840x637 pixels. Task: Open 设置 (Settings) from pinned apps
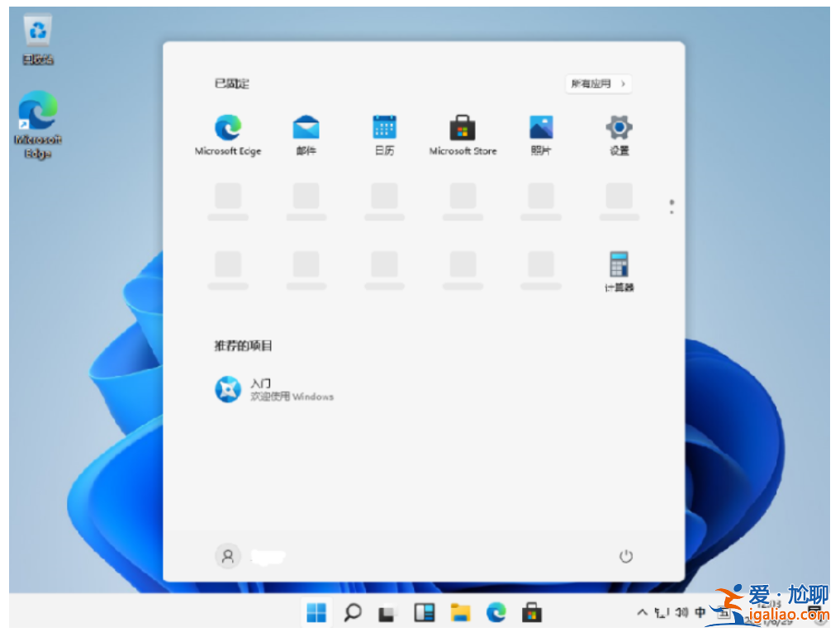(x=619, y=130)
